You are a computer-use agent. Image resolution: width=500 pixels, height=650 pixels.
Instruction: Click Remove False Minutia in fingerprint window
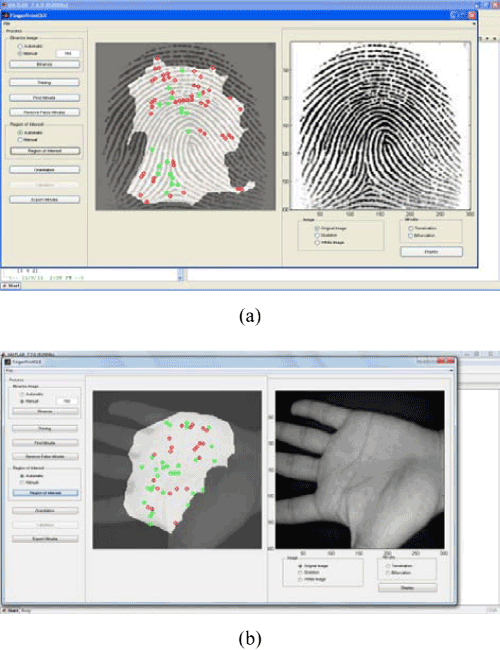click(x=44, y=112)
